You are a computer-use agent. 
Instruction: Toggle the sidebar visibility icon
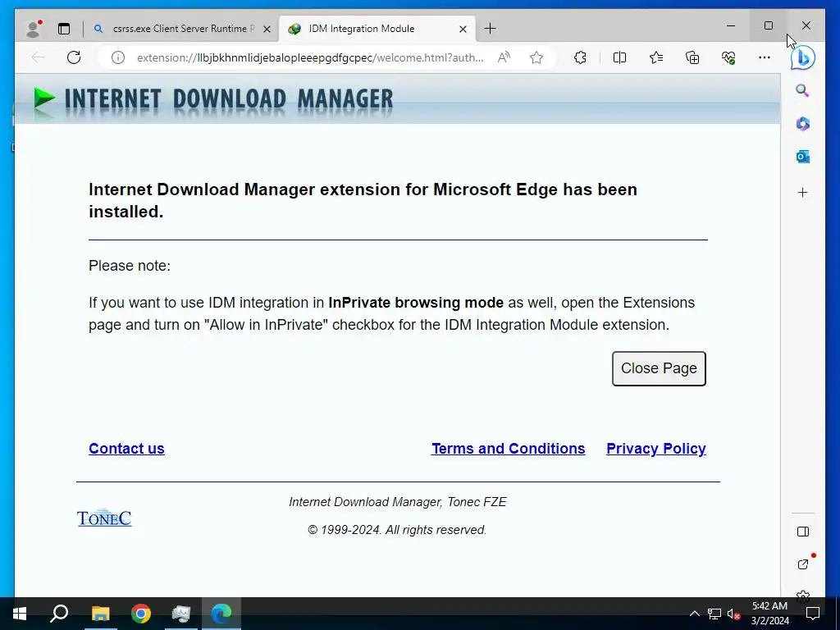pyautogui.click(x=803, y=532)
